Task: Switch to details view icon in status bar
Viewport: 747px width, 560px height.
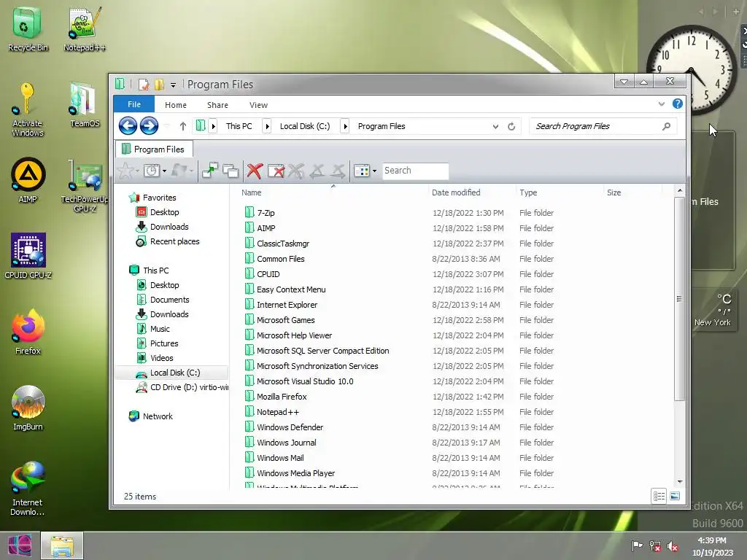Action: point(659,496)
